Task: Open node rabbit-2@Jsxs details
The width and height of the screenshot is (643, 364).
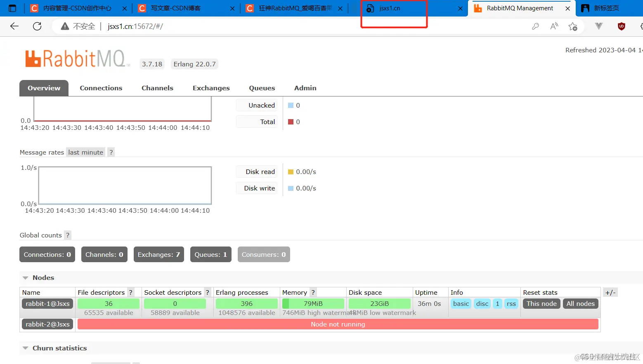Action: tap(47, 324)
